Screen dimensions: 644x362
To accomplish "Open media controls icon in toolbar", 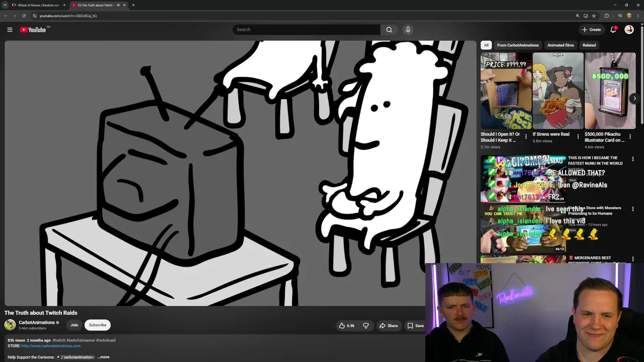I will 620,16.
